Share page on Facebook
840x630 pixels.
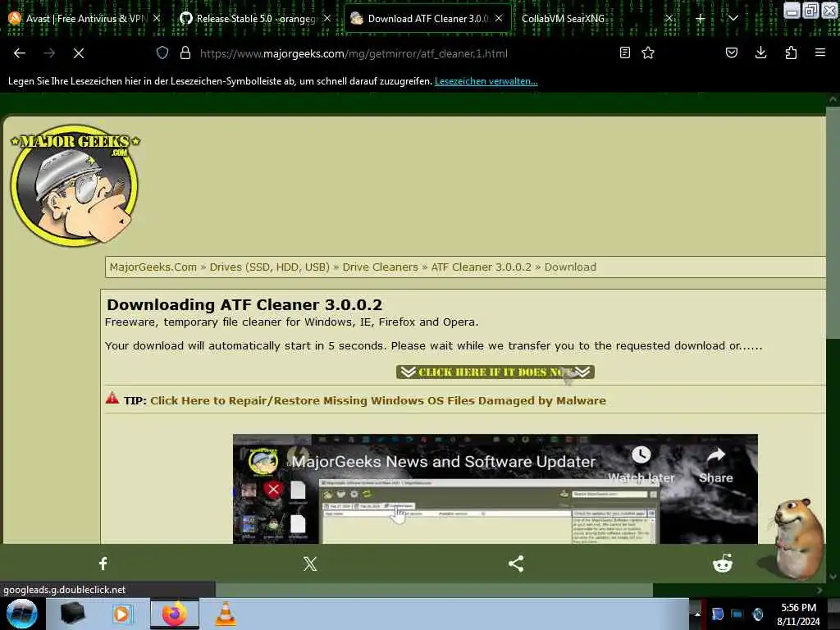[103, 564]
